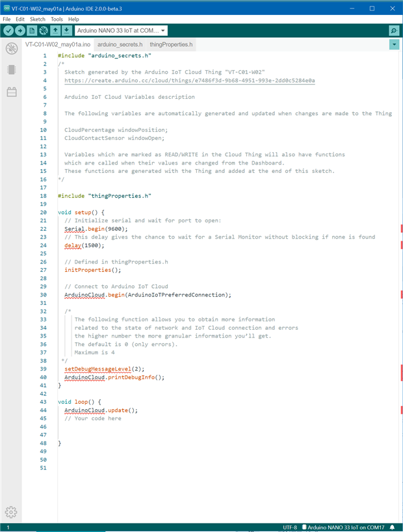Viewport: 403px width, 532px height.
Task: Expand the teal tab overflow dropdown arrow
Action: click(x=394, y=44)
